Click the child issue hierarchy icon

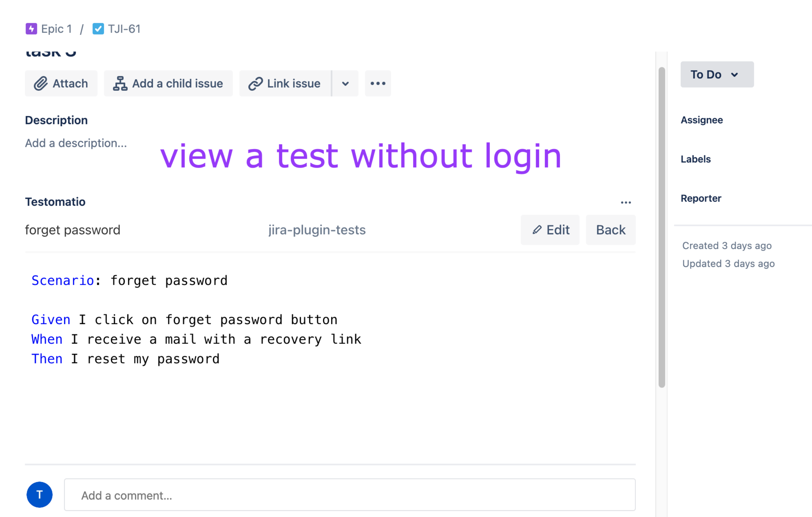pyautogui.click(x=120, y=84)
